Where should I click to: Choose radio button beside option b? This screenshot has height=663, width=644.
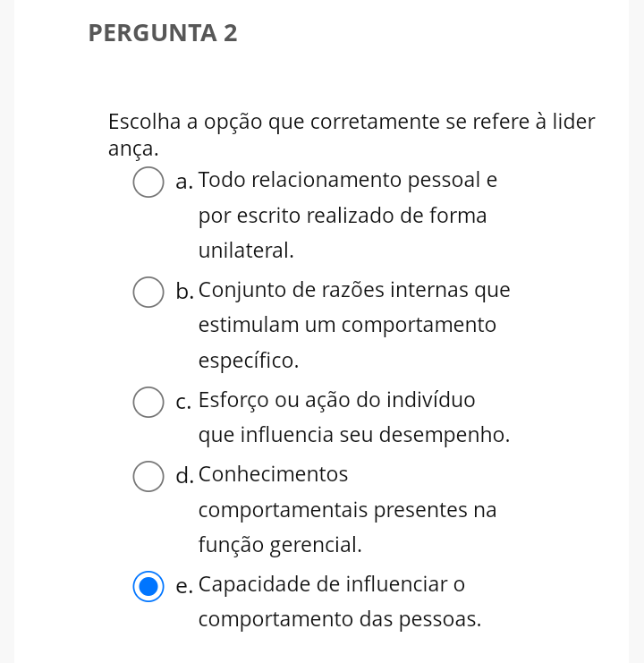[x=148, y=293]
